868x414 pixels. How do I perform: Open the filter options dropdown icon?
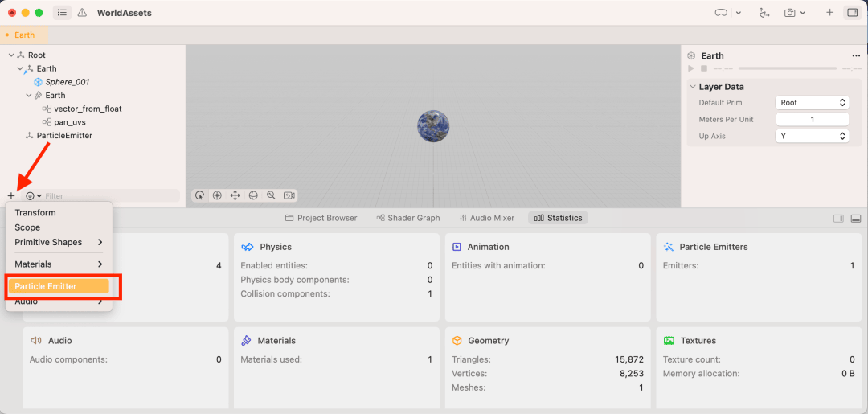tap(34, 196)
